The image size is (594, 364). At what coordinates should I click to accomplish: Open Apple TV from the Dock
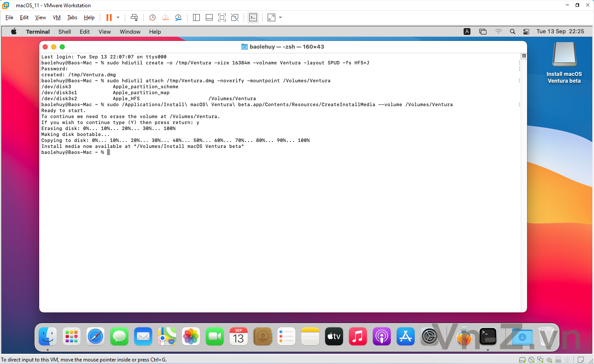click(x=334, y=337)
